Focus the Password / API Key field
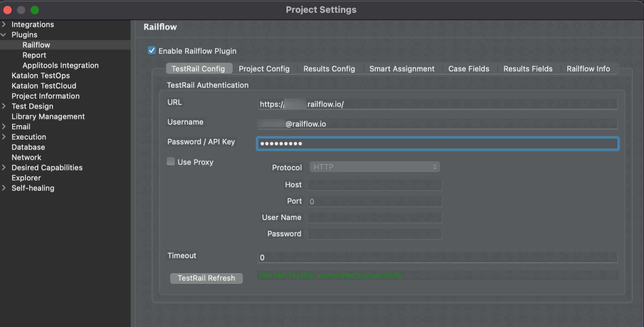The height and width of the screenshot is (327, 644). click(438, 143)
